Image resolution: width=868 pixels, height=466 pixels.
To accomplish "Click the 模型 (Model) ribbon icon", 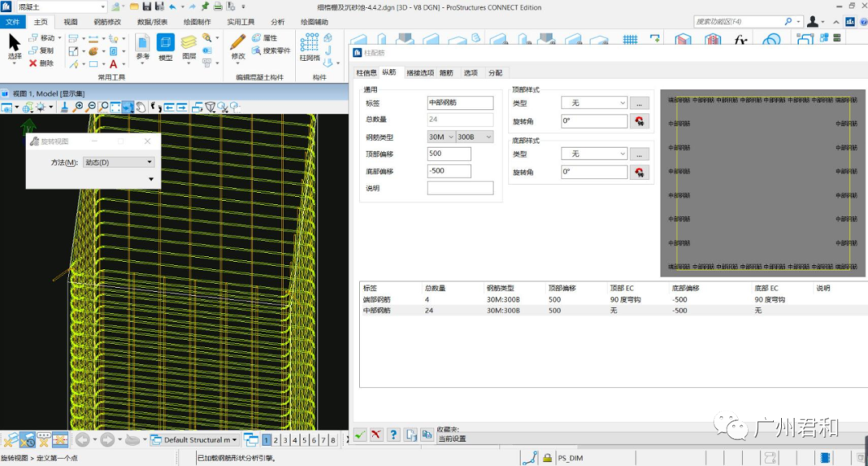I will pyautogui.click(x=166, y=47).
